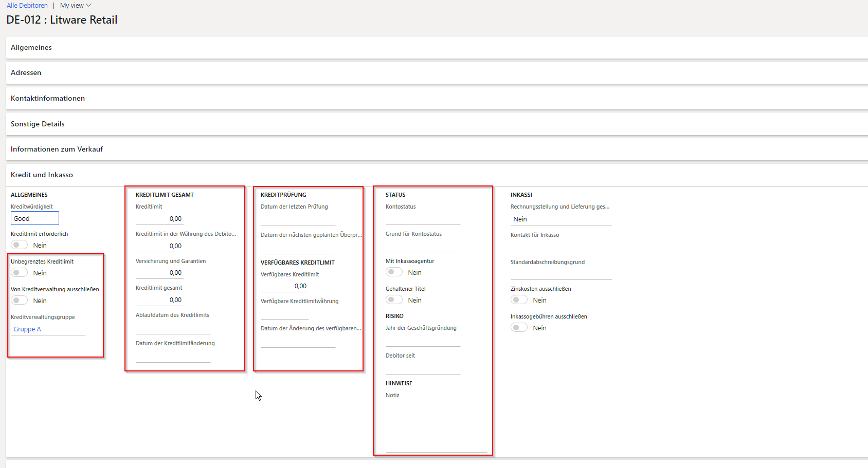Turn on Inkassogebühren ausschließen

click(x=519, y=327)
